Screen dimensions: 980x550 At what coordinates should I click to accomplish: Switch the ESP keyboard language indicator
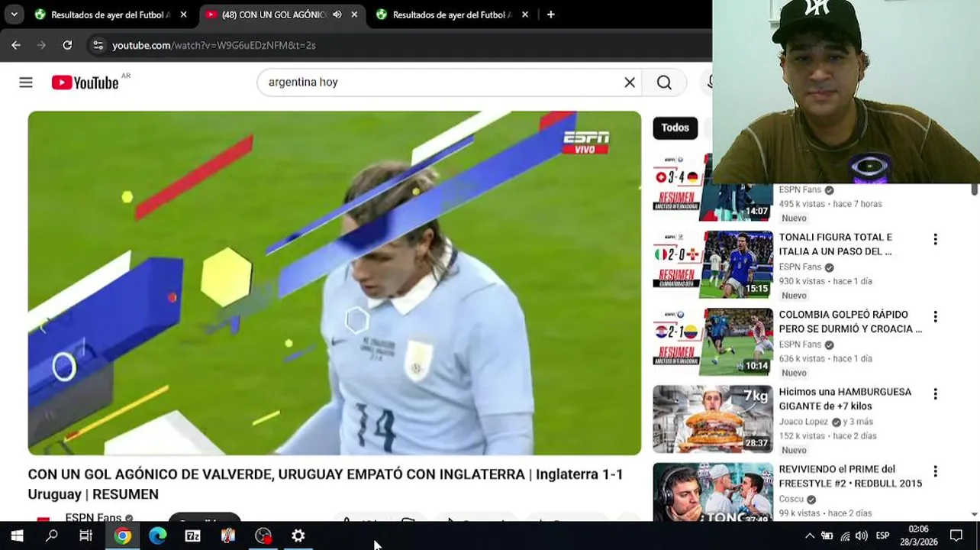click(x=883, y=536)
